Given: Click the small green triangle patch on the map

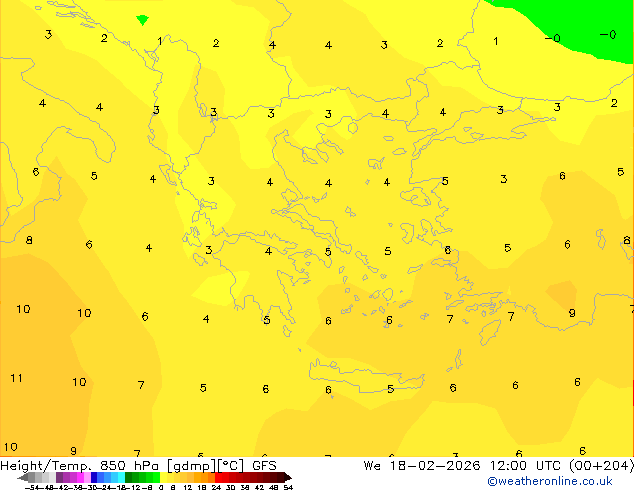Looking at the screenshot, I should click(142, 19).
